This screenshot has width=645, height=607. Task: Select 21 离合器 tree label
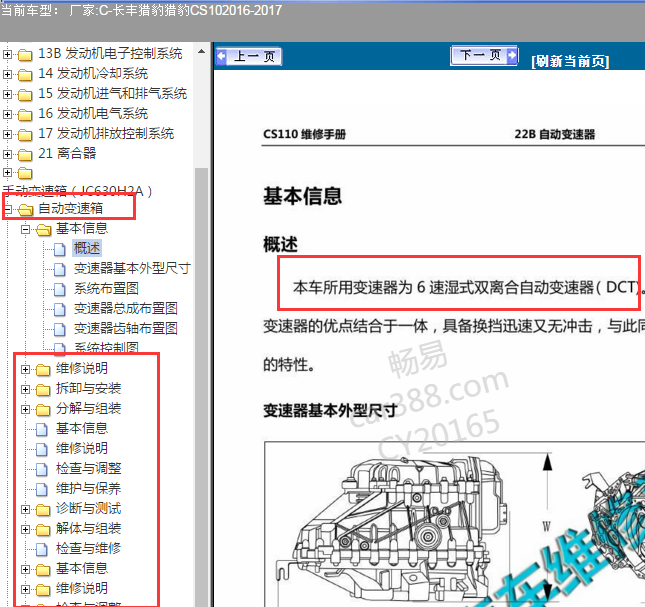click(67, 153)
